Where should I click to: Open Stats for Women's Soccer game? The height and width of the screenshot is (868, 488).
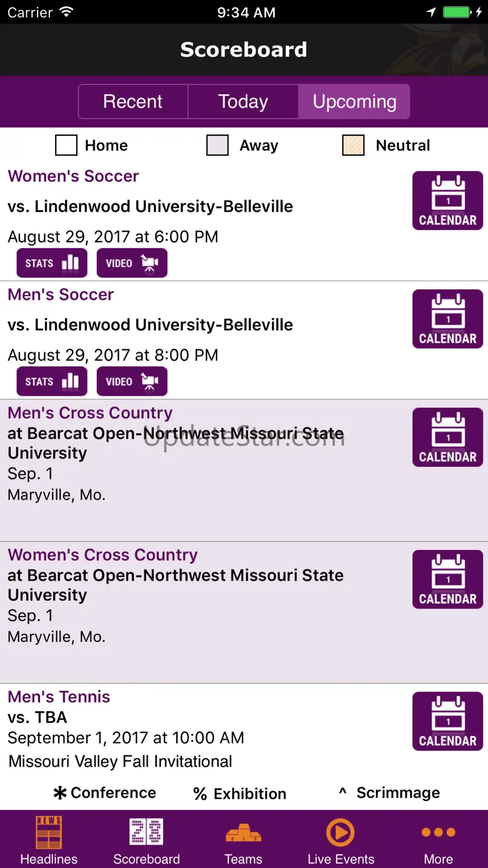(52, 263)
